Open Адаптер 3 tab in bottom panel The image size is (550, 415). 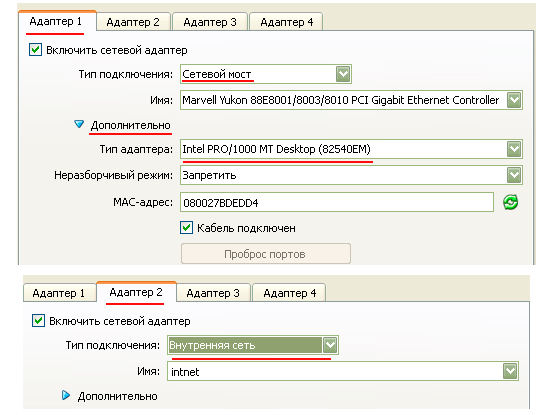tap(213, 293)
